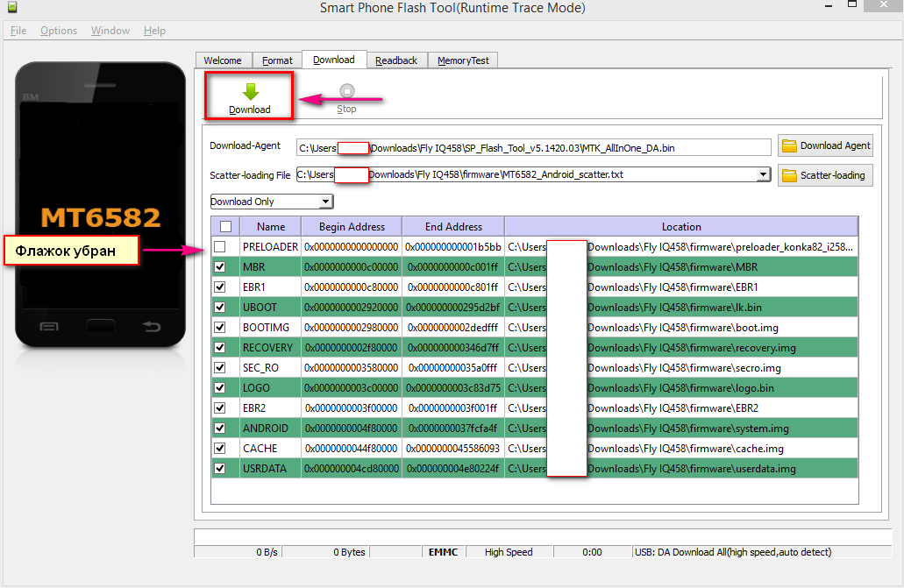Uncheck the LOGO row checkbox
904x588 pixels.
click(x=220, y=388)
